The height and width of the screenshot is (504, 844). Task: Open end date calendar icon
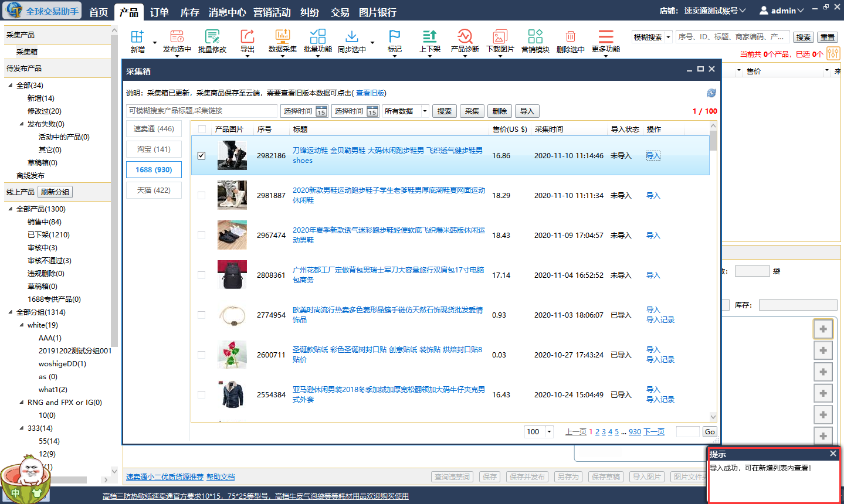point(372,111)
